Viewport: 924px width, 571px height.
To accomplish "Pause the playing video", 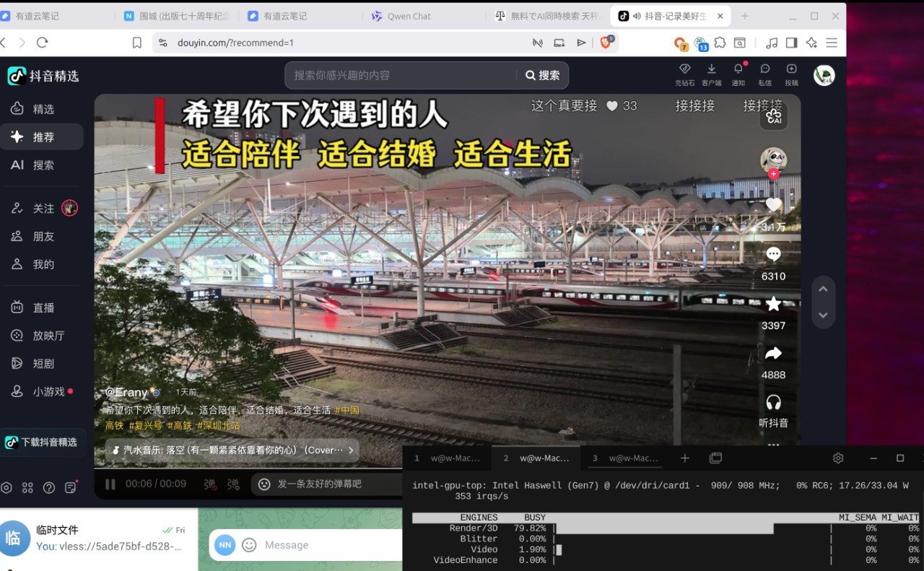I will 110,484.
